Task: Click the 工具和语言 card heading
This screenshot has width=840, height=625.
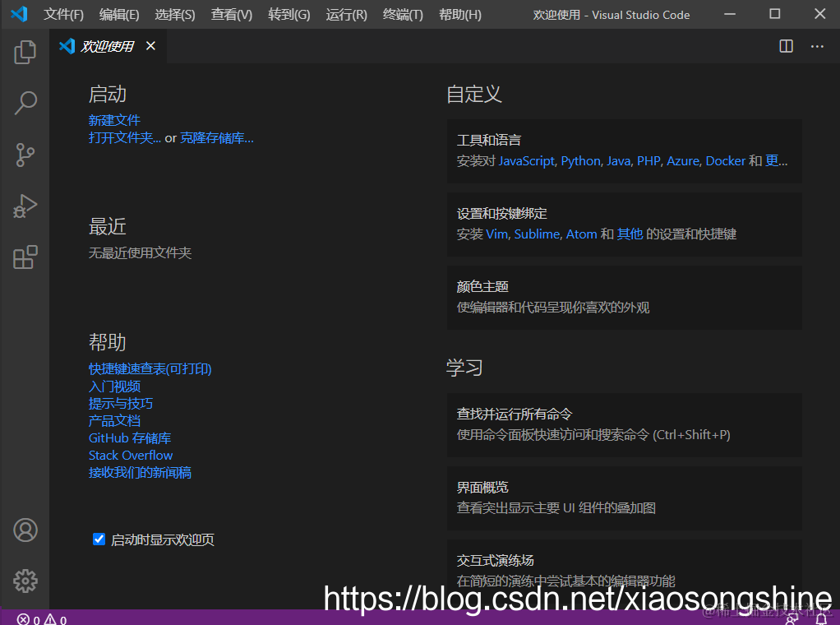Action: tap(488, 141)
